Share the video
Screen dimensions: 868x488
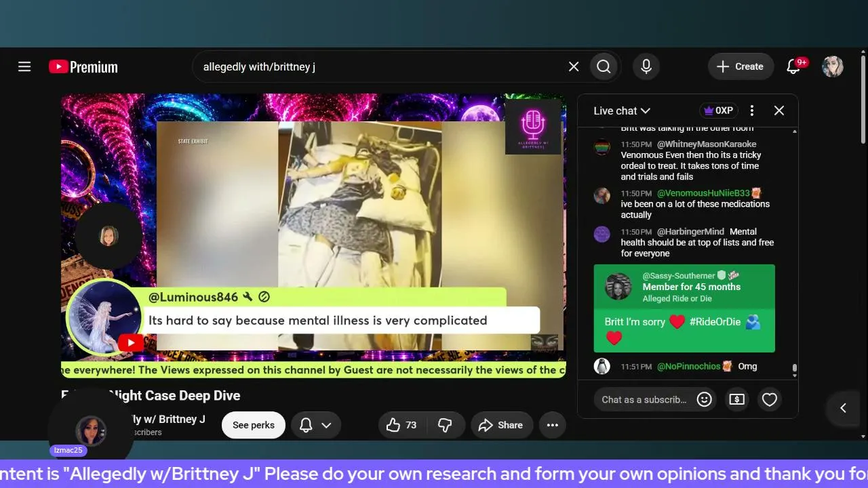click(501, 425)
